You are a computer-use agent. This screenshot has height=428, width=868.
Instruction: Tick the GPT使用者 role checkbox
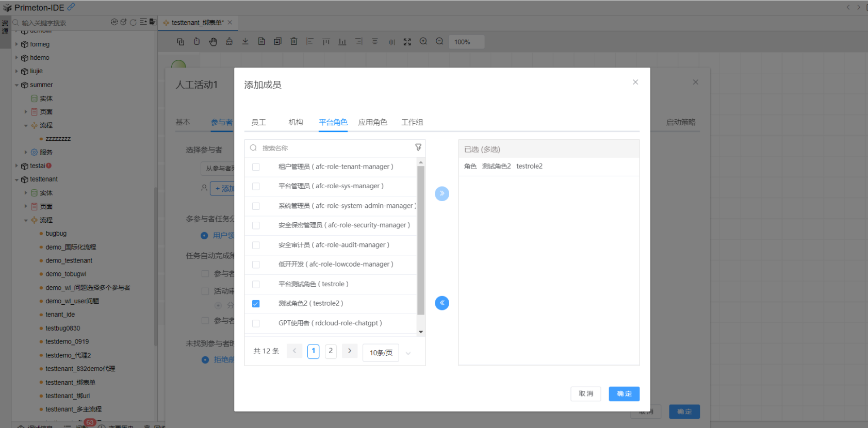click(x=256, y=323)
